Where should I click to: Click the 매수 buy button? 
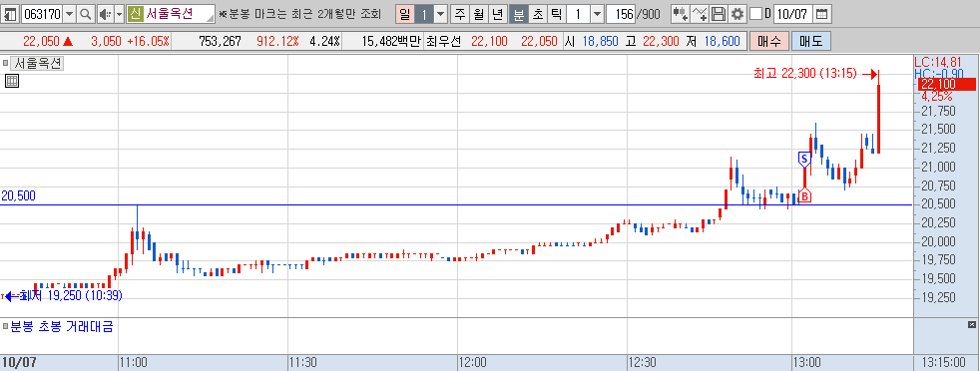click(768, 42)
